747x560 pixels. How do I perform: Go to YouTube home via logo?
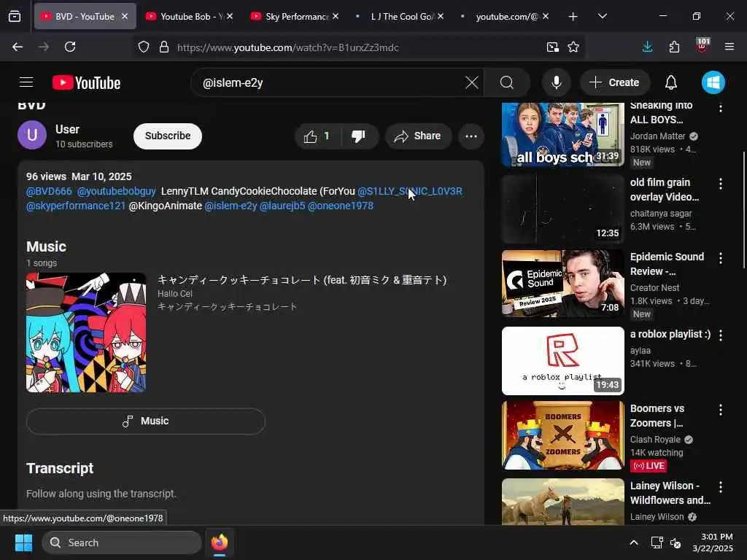(86, 83)
